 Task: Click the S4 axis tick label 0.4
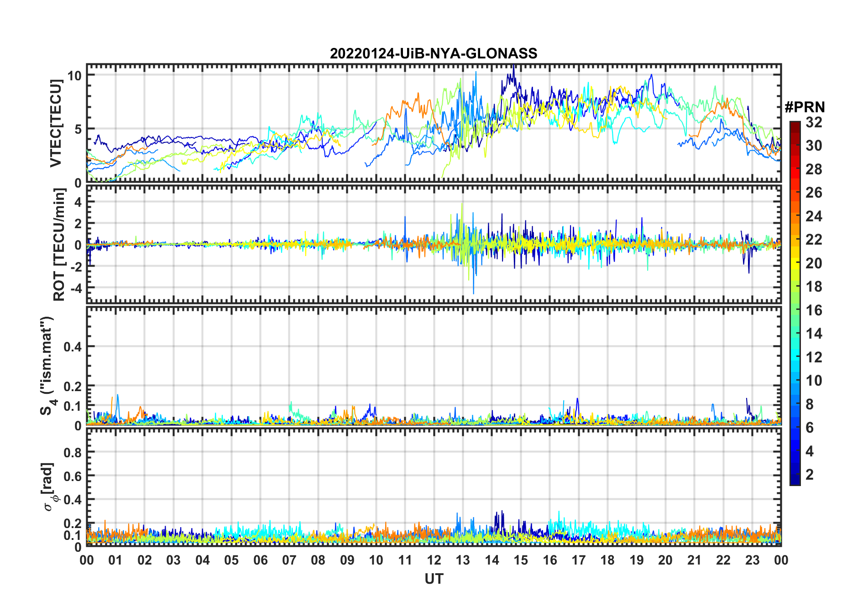coord(73,347)
